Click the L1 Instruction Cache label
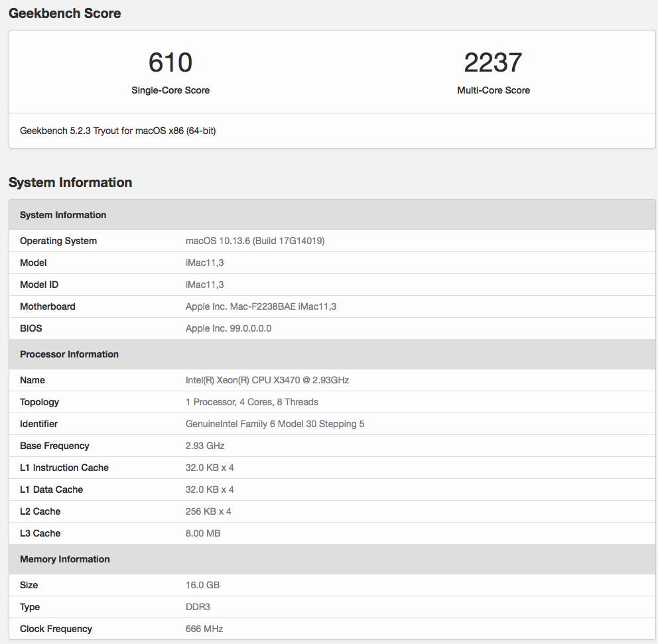This screenshot has width=658, height=644. pos(64,468)
